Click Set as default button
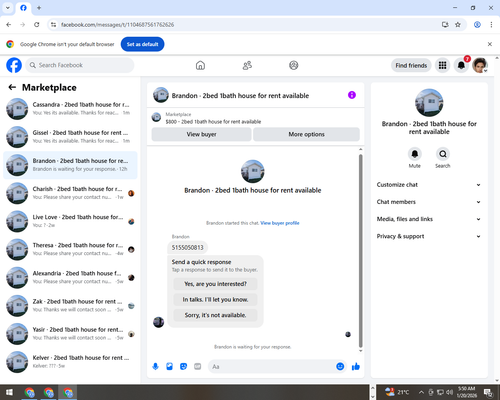 click(142, 44)
